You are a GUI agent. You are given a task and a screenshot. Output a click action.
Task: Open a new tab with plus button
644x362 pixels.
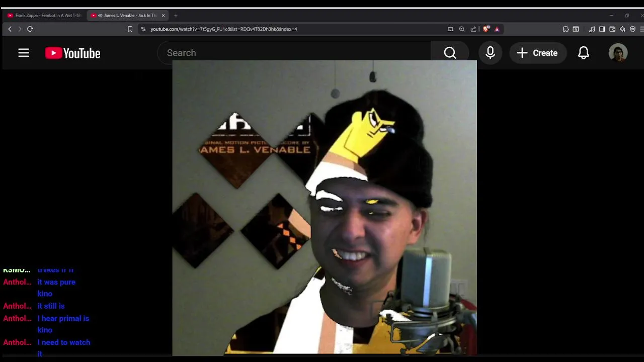point(176,16)
